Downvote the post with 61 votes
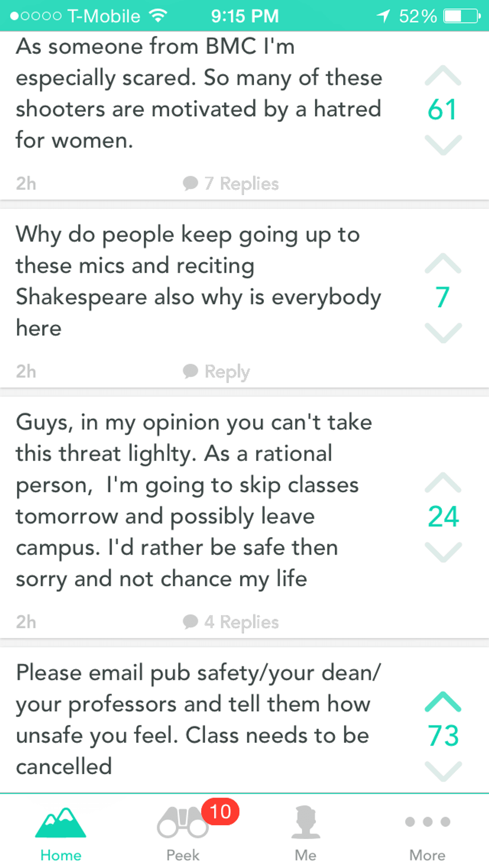 (x=443, y=145)
